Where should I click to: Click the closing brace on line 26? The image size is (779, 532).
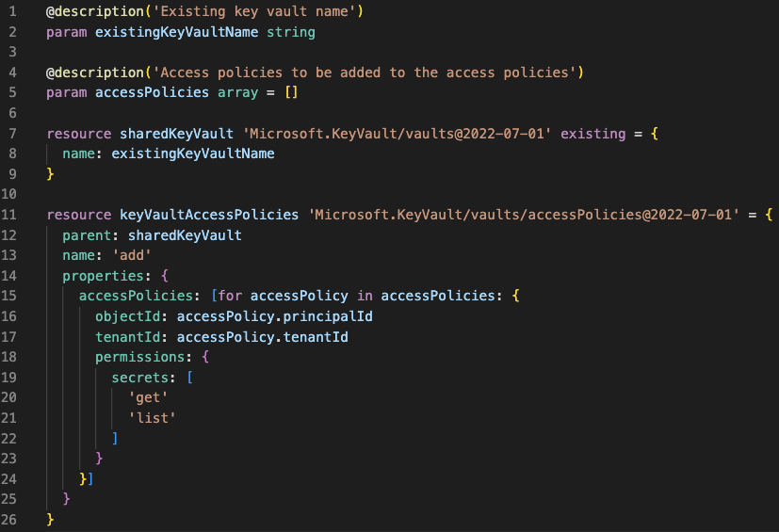(50, 520)
